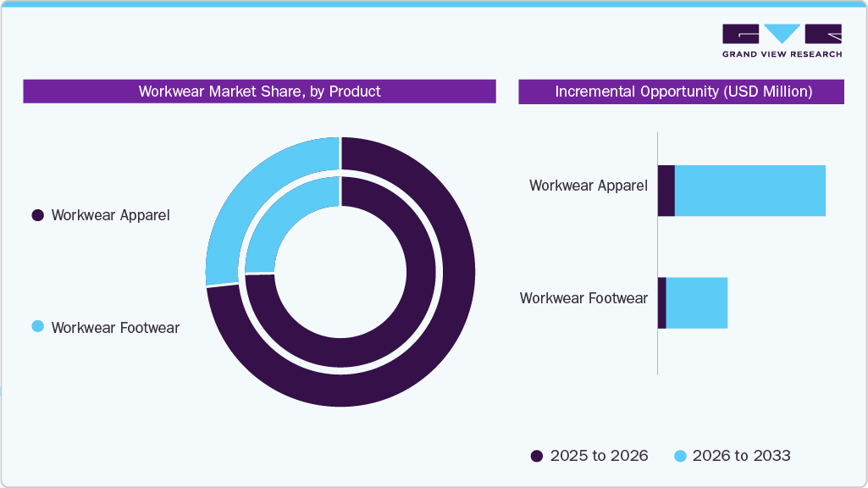Expand the Workwear Market Share title banner
Screen dimensions: 868x488
point(259,91)
